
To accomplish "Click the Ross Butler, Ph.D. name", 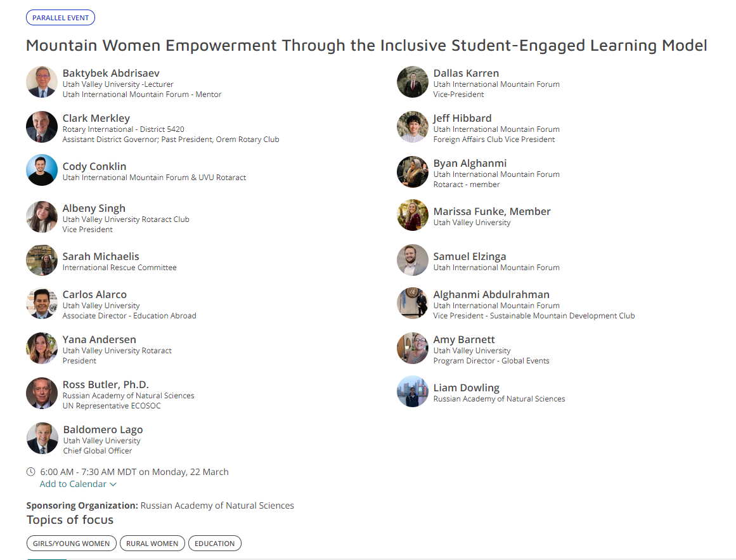I will [106, 385].
